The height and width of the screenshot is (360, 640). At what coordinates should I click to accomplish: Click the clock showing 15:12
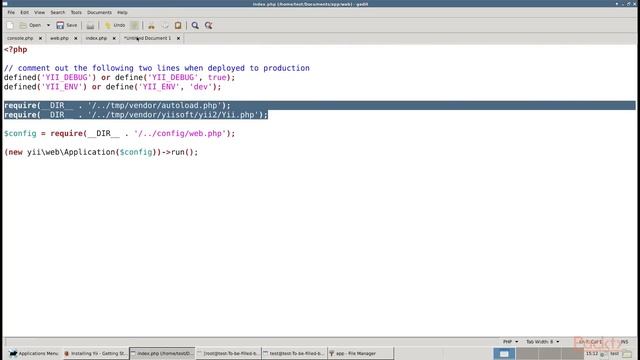coord(592,353)
